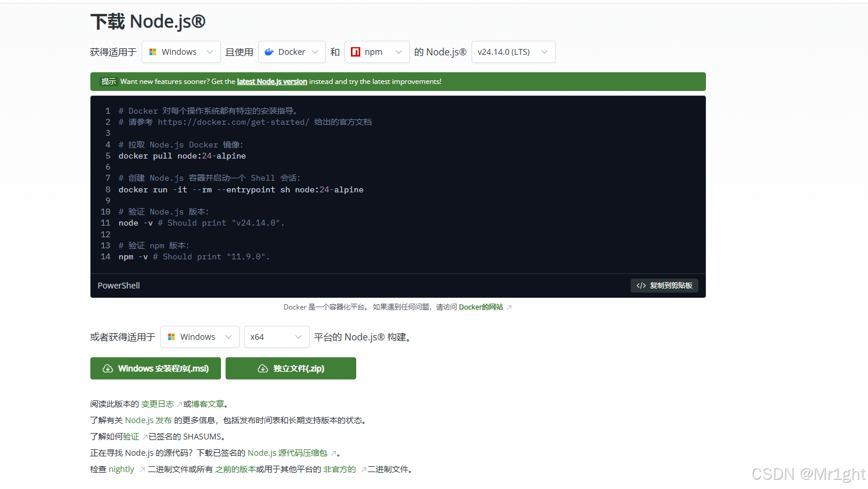868x489 pixels.
Task: Click the Windows 安装程序(.msi) button
Action: [x=155, y=368]
